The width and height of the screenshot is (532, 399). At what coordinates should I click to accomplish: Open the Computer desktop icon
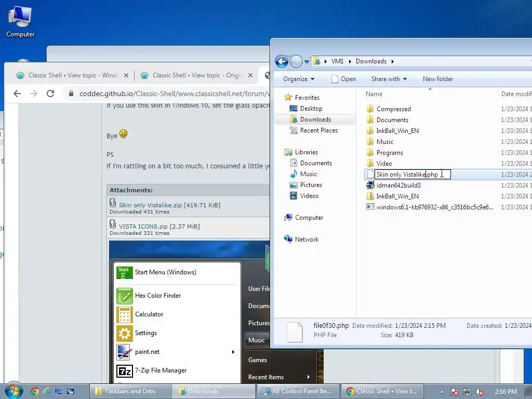click(x=20, y=21)
